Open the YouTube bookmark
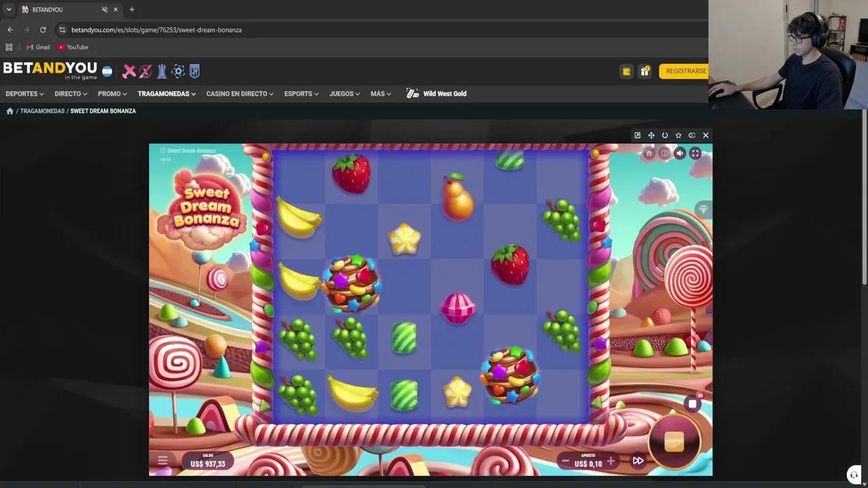 (x=73, y=47)
